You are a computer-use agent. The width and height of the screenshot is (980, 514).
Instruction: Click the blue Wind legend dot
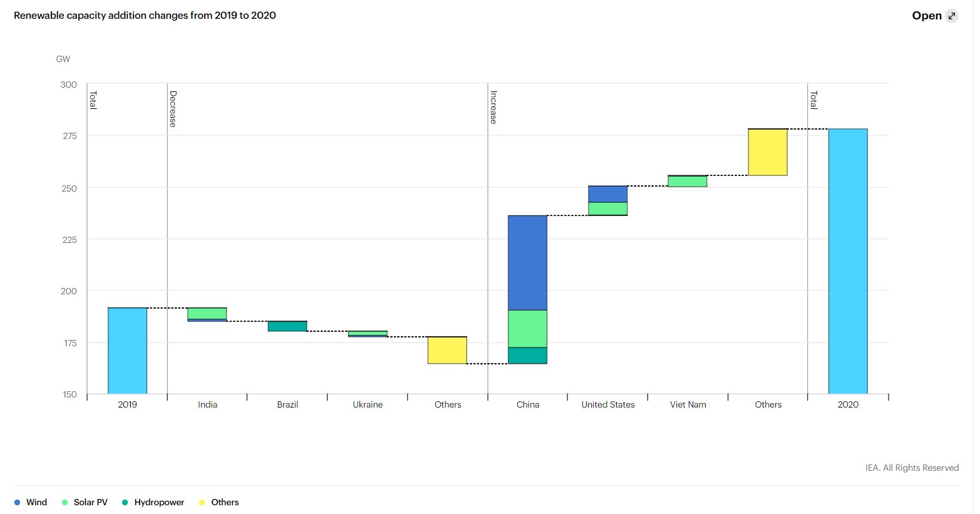coord(18,502)
